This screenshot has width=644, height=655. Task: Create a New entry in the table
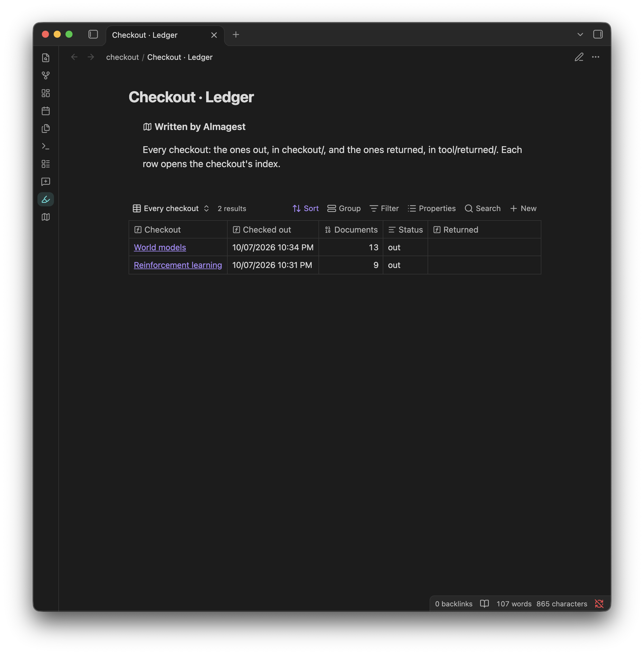(523, 208)
